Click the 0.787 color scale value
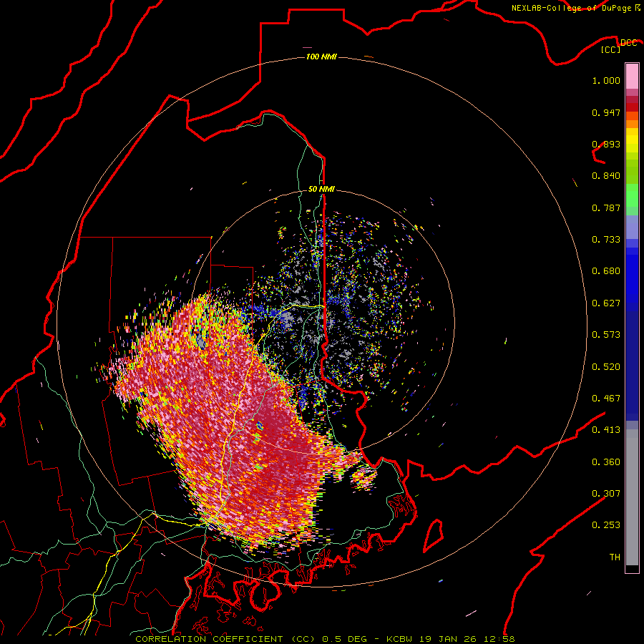This screenshot has width=644, height=644. [x=606, y=208]
